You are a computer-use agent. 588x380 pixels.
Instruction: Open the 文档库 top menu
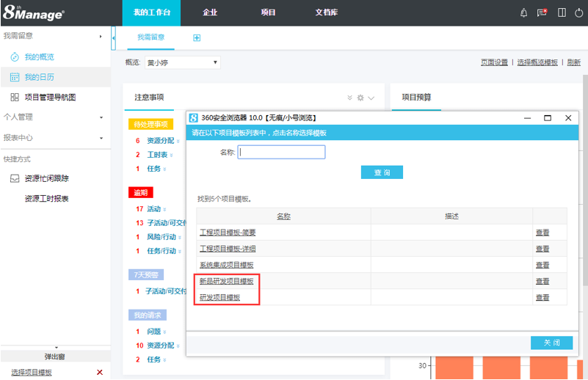326,12
